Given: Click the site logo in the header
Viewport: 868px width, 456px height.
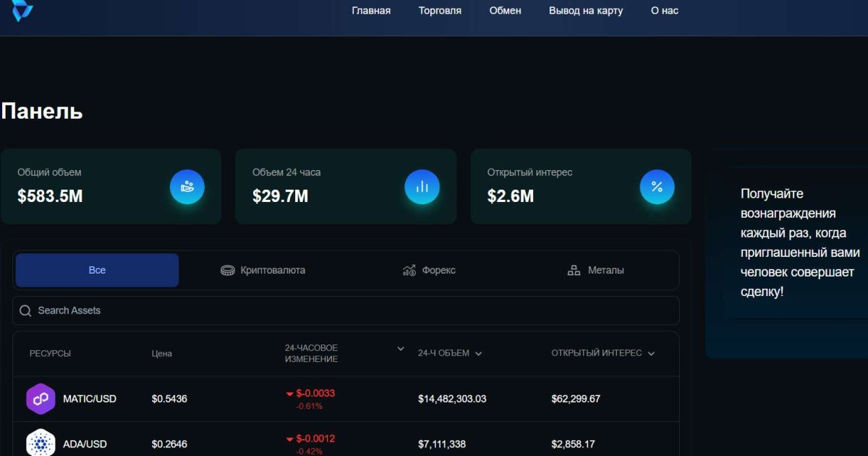Looking at the screenshot, I should (23, 9).
